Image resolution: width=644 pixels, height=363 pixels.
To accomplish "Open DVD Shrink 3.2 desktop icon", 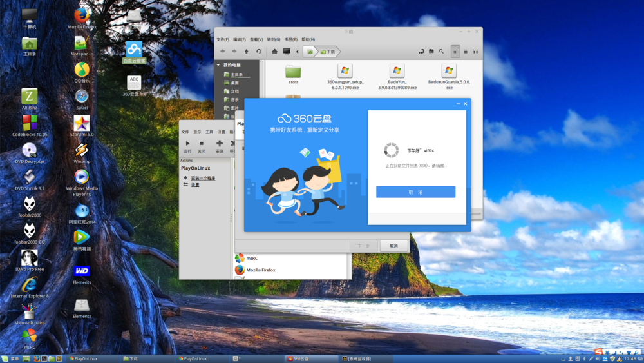I will [x=30, y=180].
